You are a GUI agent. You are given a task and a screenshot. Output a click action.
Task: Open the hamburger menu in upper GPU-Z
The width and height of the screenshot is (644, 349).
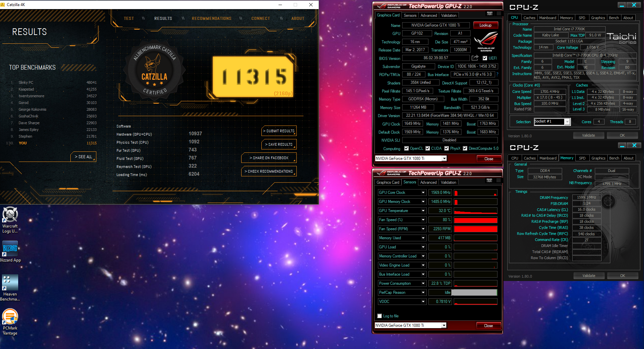499,13
